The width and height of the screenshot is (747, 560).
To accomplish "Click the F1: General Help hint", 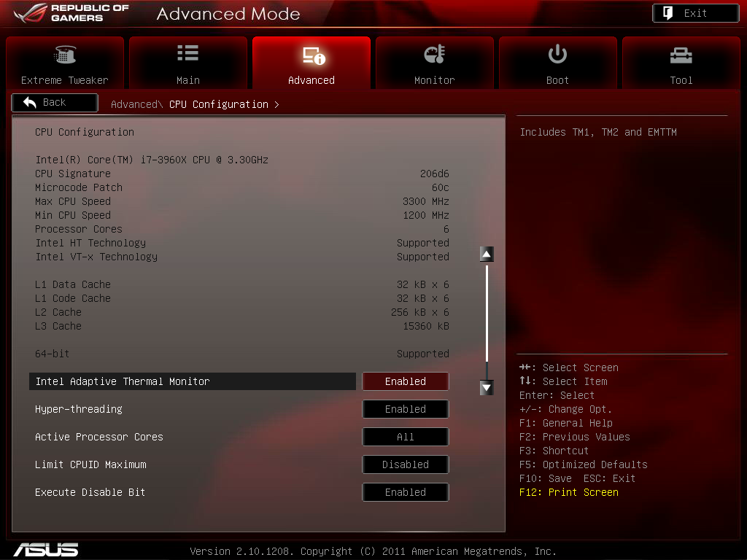I will (x=566, y=423).
